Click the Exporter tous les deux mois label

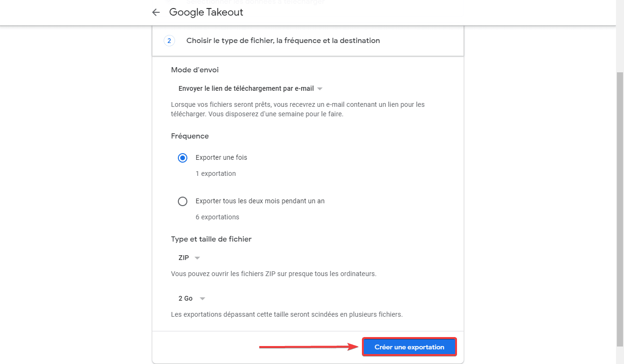click(260, 201)
